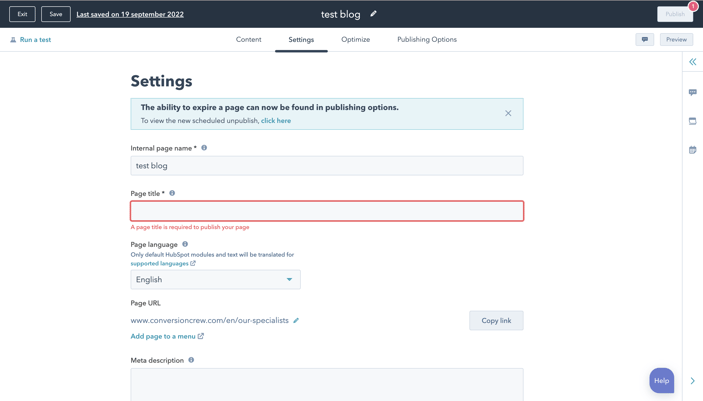Switch to the Content tab
This screenshot has height=401, width=703.
tap(248, 39)
